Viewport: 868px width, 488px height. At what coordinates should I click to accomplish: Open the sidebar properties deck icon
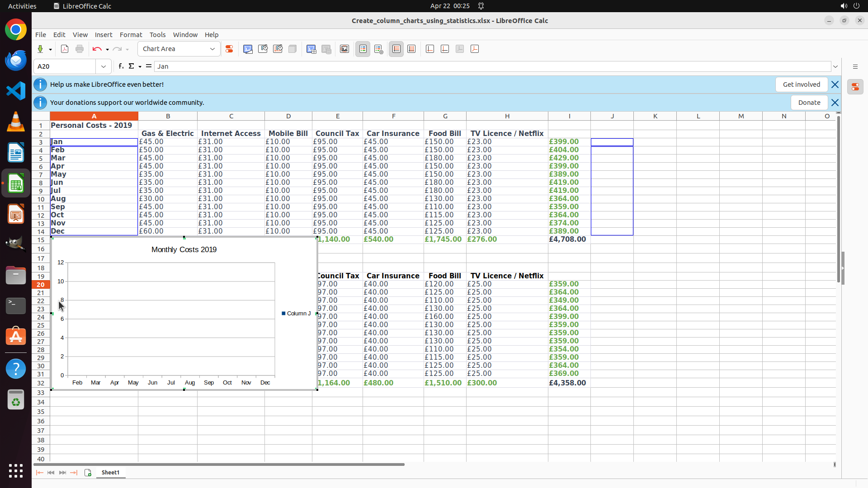tap(855, 87)
